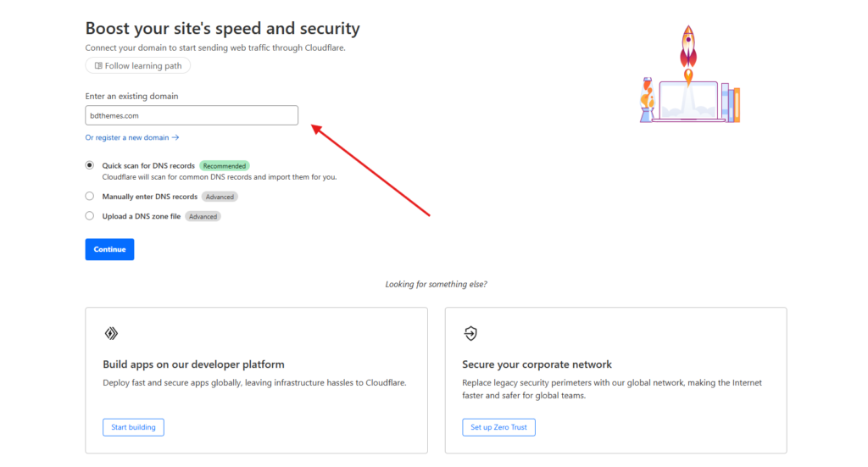Open the Follow learning path button

[138, 66]
